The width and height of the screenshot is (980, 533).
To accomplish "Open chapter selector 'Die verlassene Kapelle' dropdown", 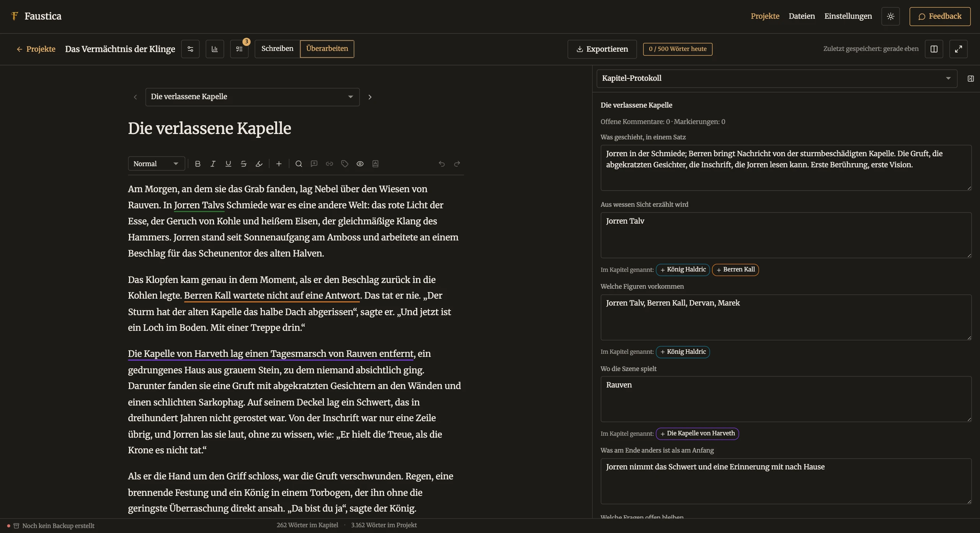I will [252, 97].
